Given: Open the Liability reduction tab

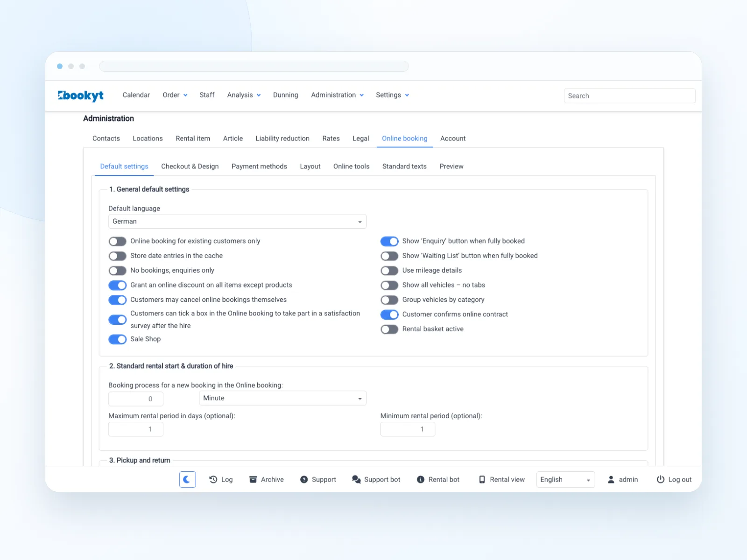Looking at the screenshot, I should [282, 138].
